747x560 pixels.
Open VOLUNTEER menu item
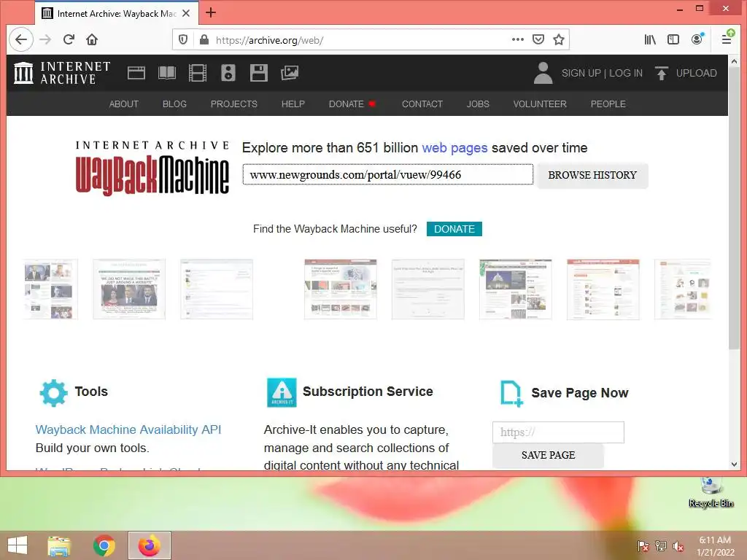540,104
